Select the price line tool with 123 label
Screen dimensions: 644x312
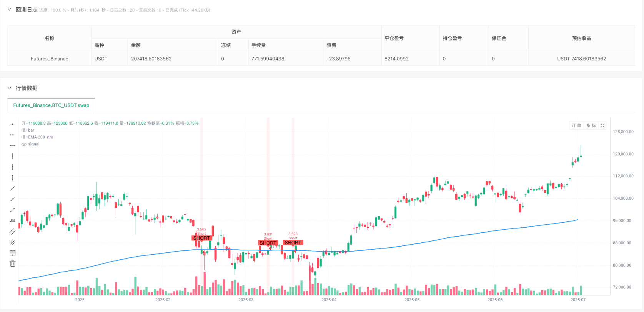[13, 220]
